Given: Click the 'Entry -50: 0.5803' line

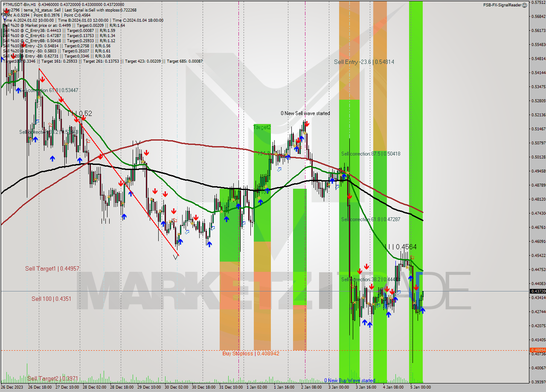Looking at the screenshot, I should [56, 51].
